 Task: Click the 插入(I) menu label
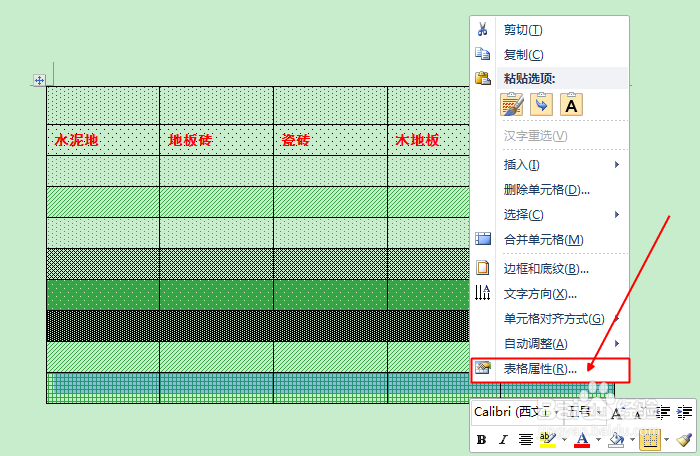(x=521, y=165)
